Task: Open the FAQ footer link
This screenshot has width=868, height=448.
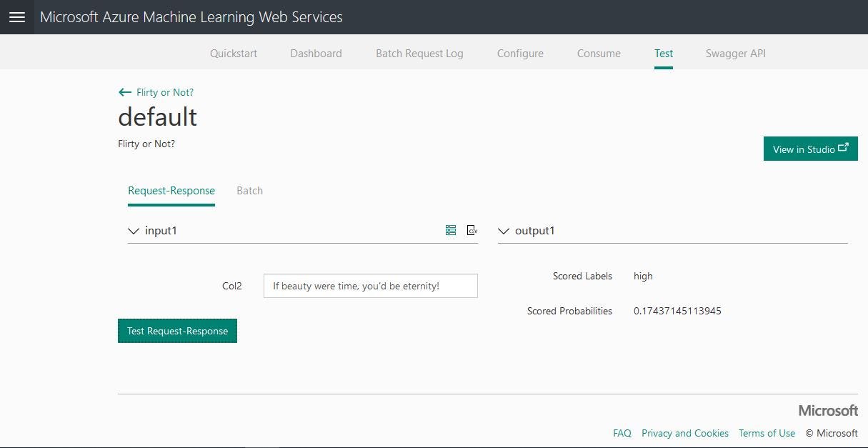Action: click(622, 433)
